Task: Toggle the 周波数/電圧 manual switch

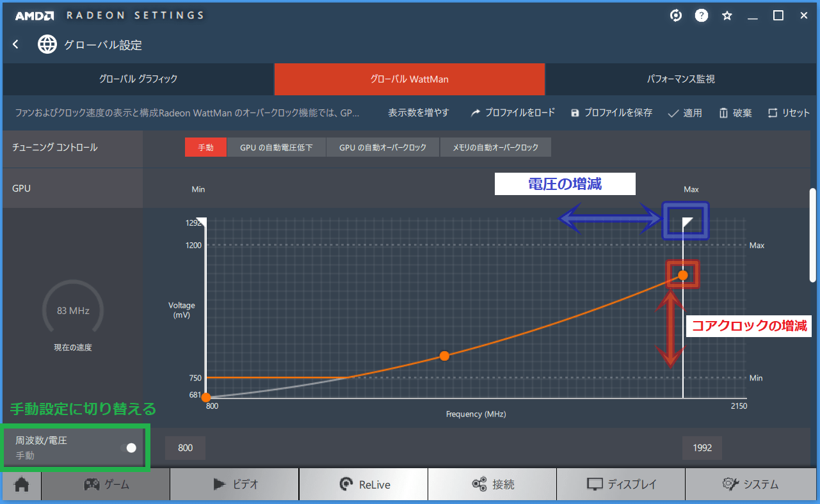Action: [x=129, y=448]
